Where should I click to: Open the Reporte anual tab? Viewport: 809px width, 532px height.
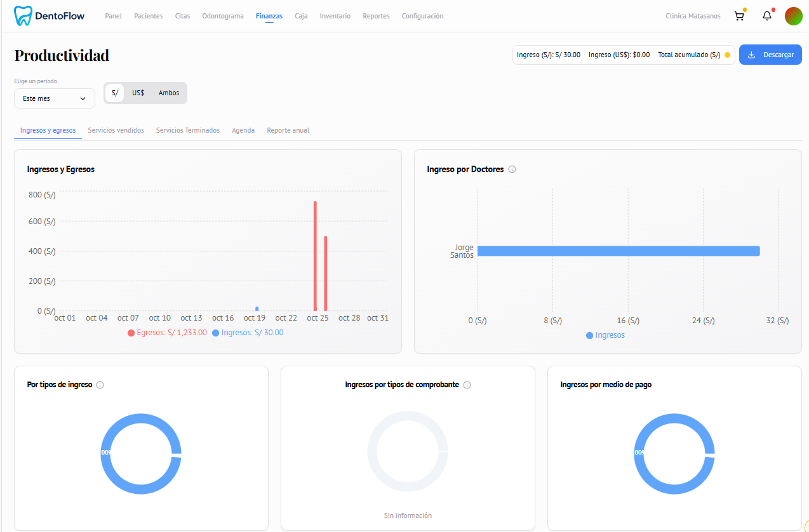(x=288, y=130)
